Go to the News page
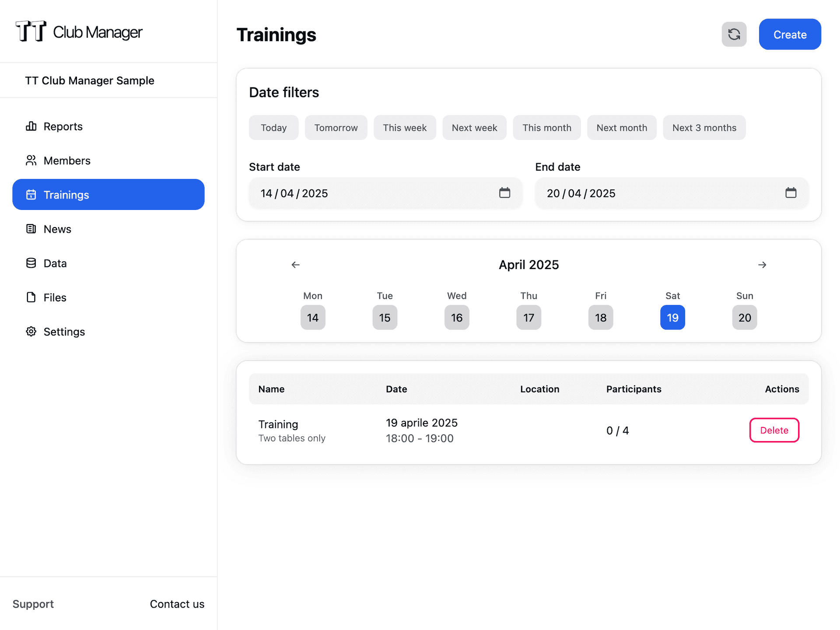The width and height of the screenshot is (840, 630). [57, 229]
